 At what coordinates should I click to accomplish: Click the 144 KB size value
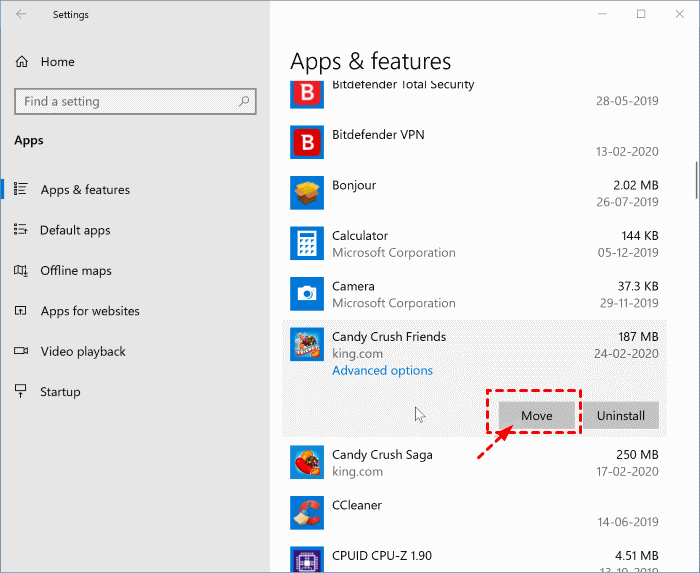tap(640, 236)
